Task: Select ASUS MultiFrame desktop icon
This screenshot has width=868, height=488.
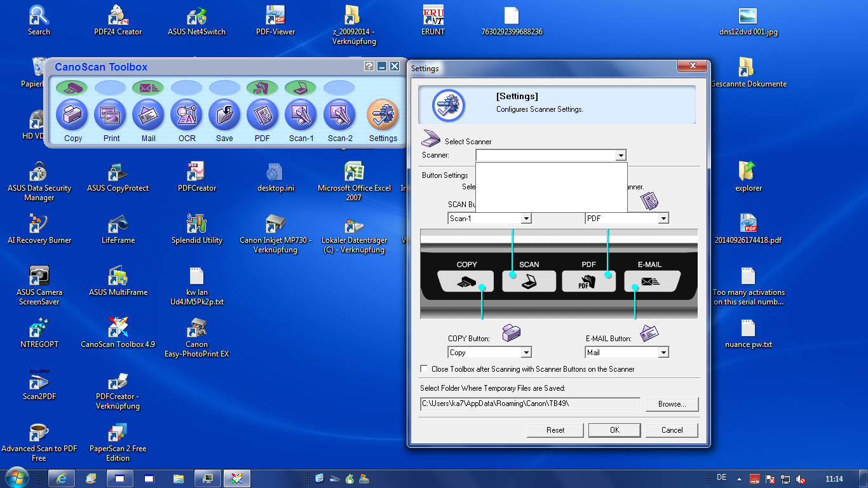Action: click(x=118, y=281)
